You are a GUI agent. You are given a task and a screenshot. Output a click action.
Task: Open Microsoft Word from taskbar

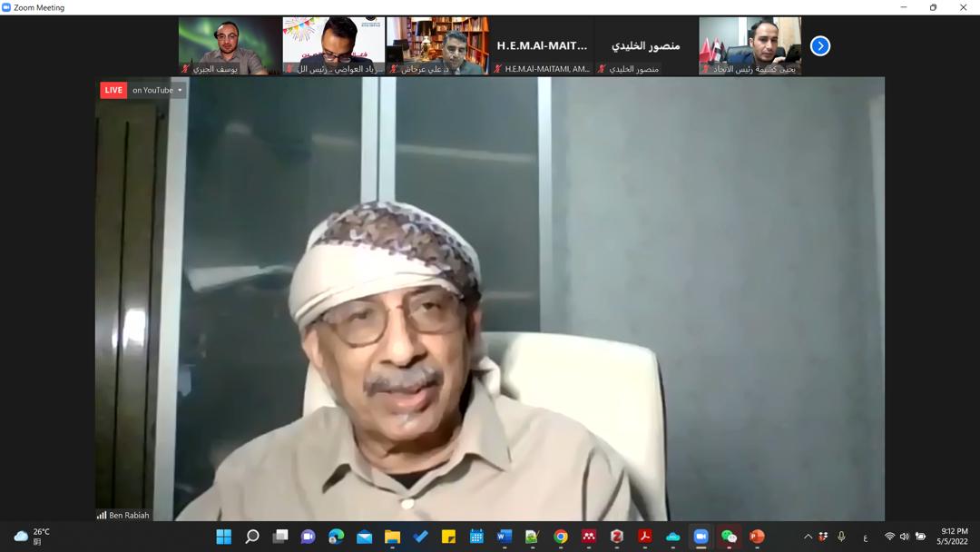click(505, 537)
